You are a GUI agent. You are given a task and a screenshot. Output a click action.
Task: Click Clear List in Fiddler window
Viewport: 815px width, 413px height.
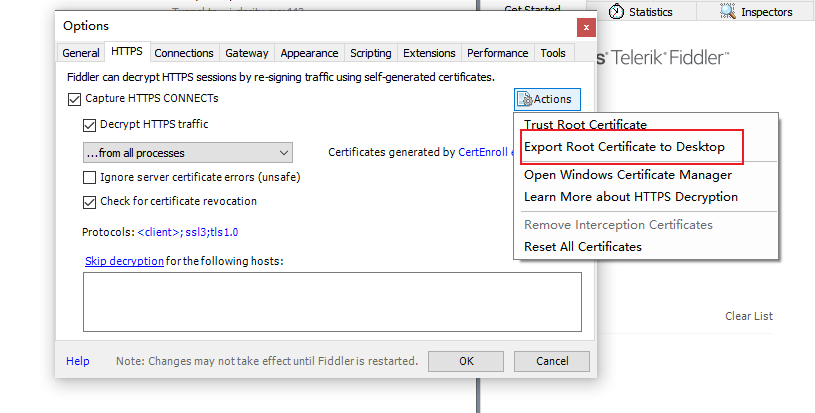(x=748, y=316)
